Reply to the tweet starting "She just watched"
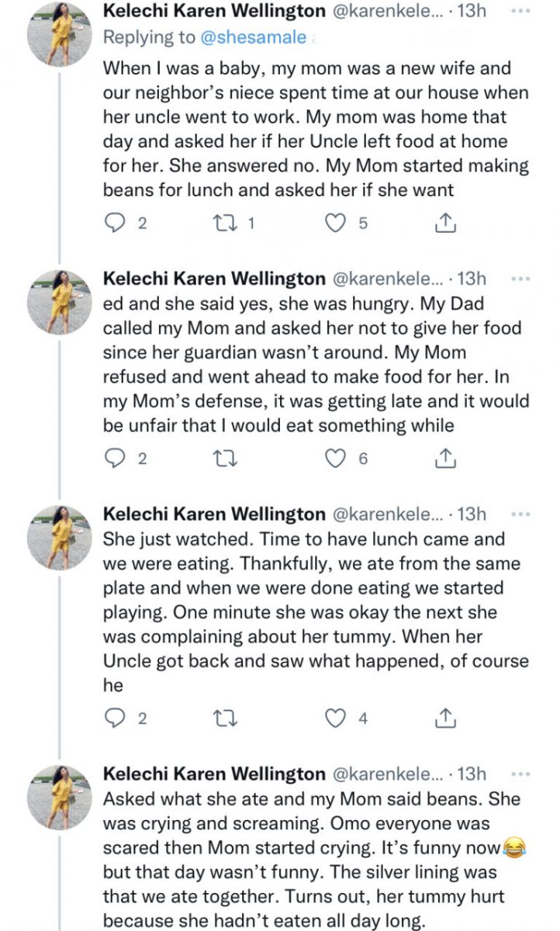 pos(114,718)
